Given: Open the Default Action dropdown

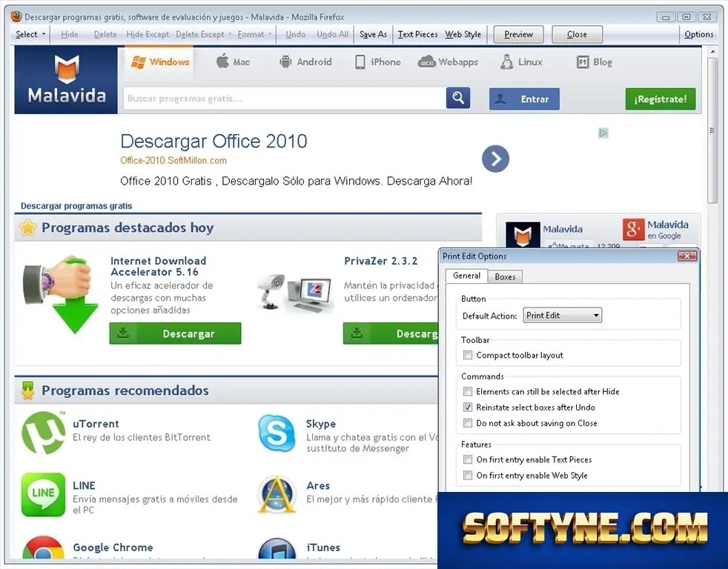Looking at the screenshot, I should pos(562,316).
